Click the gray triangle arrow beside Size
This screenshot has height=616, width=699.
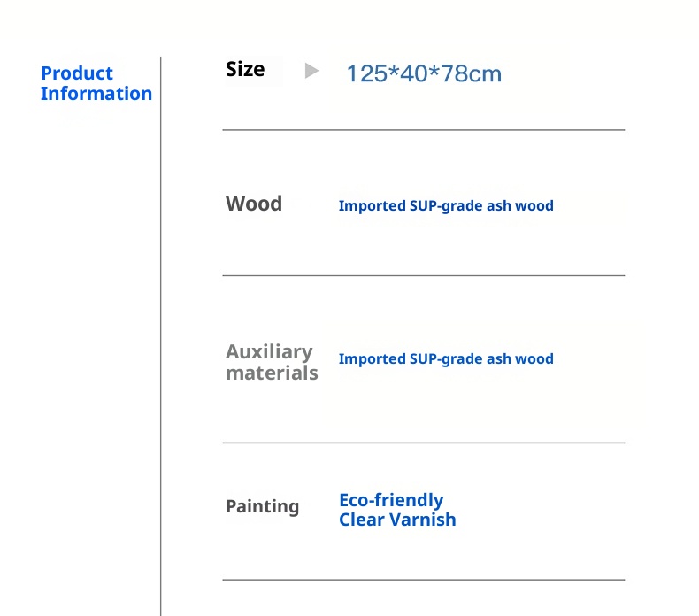311,71
